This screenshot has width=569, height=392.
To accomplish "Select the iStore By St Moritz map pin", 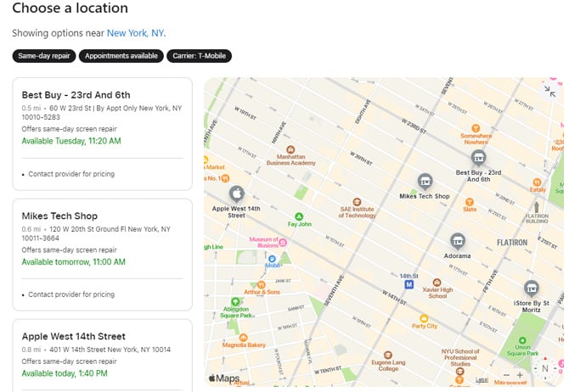I will pyautogui.click(x=532, y=288).
